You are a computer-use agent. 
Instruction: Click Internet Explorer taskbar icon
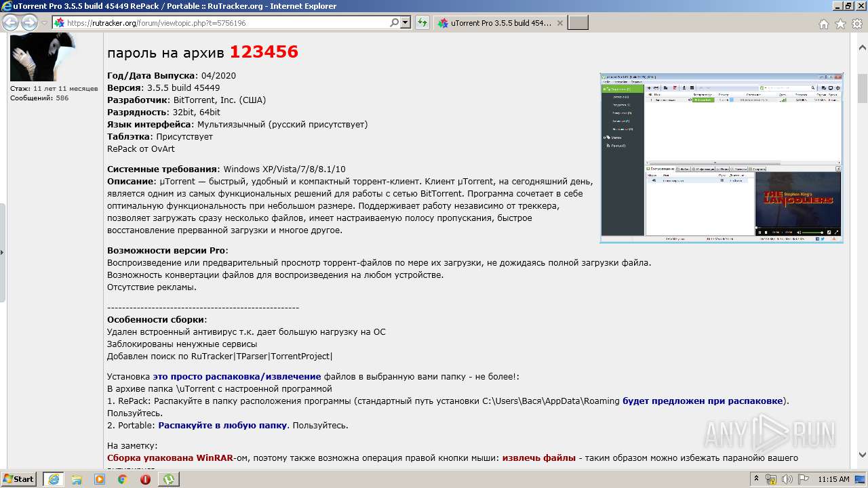[x=53, y=479]
